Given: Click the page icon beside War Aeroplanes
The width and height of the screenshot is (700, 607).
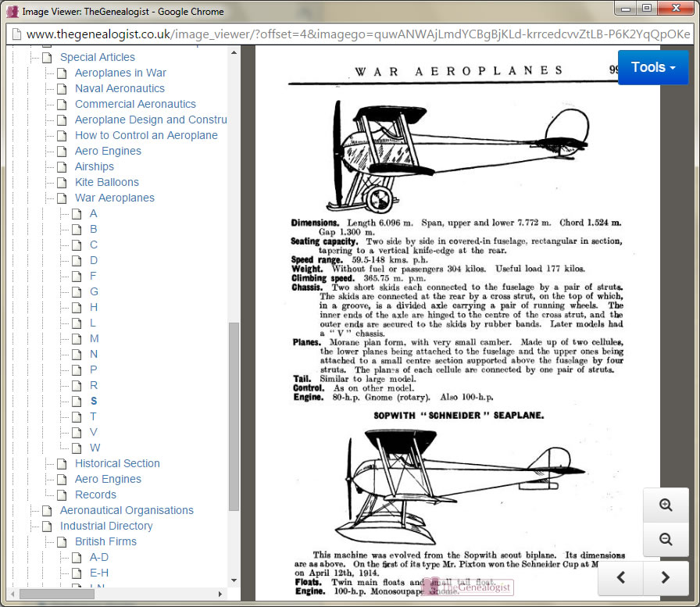Looking at the screenshot, I should pyautogui.click(x=62, y=198).
